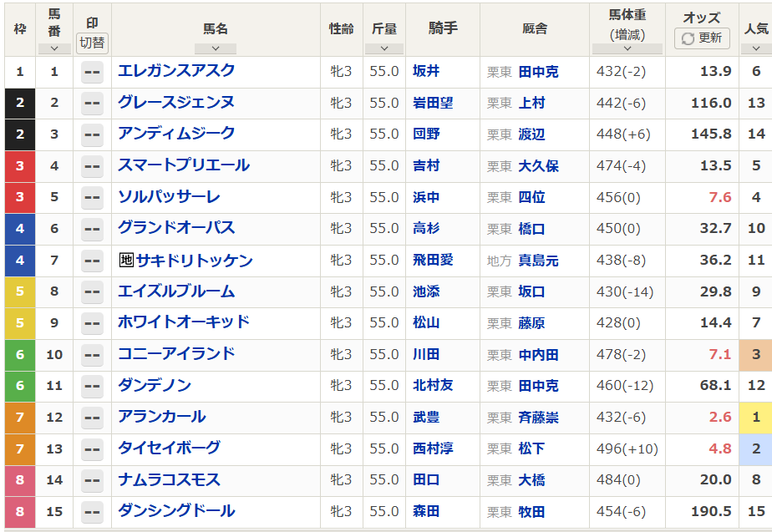This screenshot has width=772, height=532.
Task: Sort by 馬番 column arrow
Action: (54, 48)
